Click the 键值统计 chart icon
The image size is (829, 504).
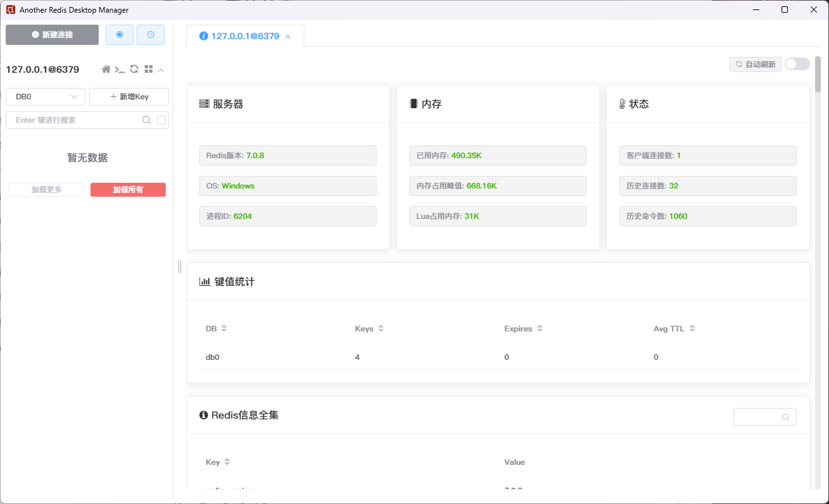click(204, 282)
